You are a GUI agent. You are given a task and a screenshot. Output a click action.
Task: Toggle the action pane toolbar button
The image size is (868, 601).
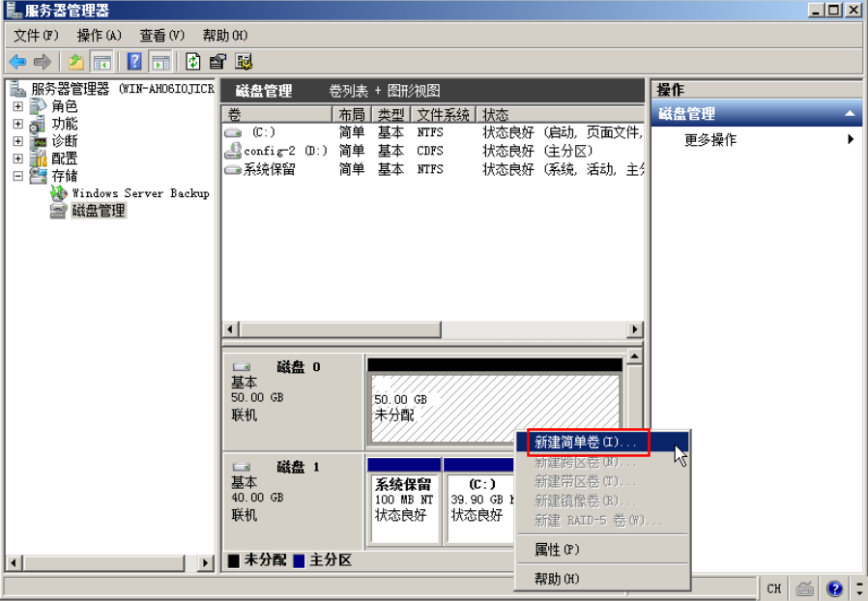pyautogui.click(x=160, y=62)
